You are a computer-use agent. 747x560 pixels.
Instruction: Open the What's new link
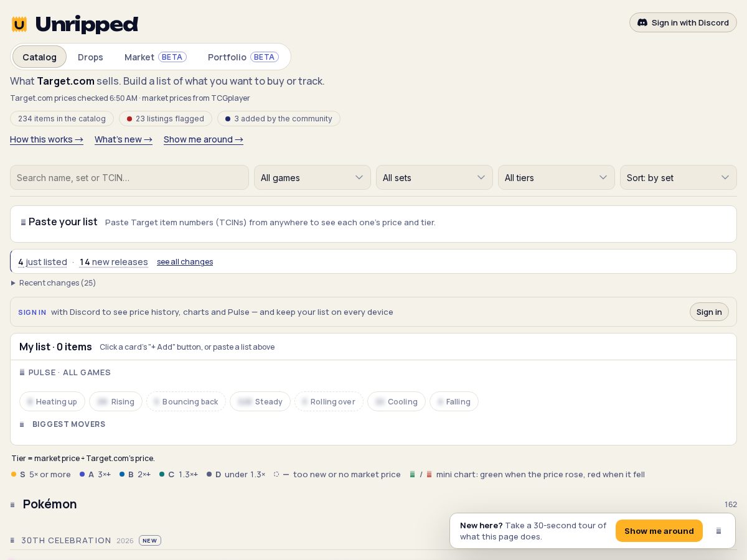(123, 139)
